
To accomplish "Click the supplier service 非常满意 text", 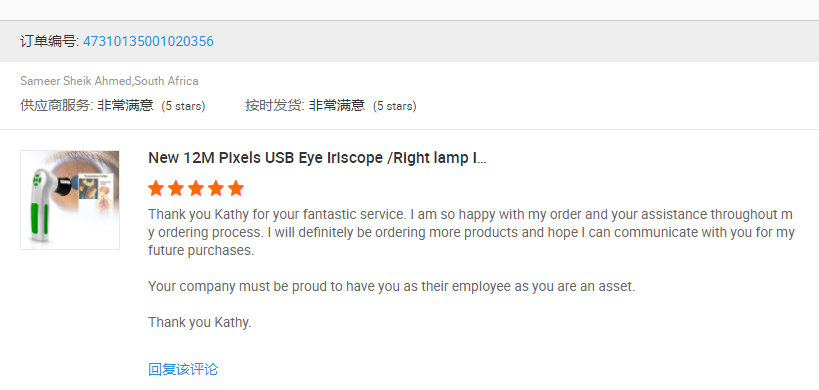I will pos(125,105).
